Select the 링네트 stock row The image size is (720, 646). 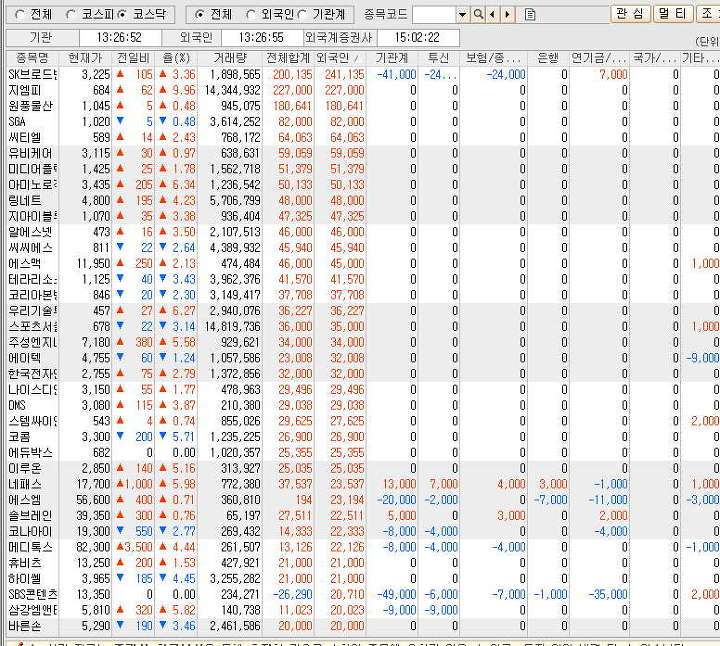363,201
